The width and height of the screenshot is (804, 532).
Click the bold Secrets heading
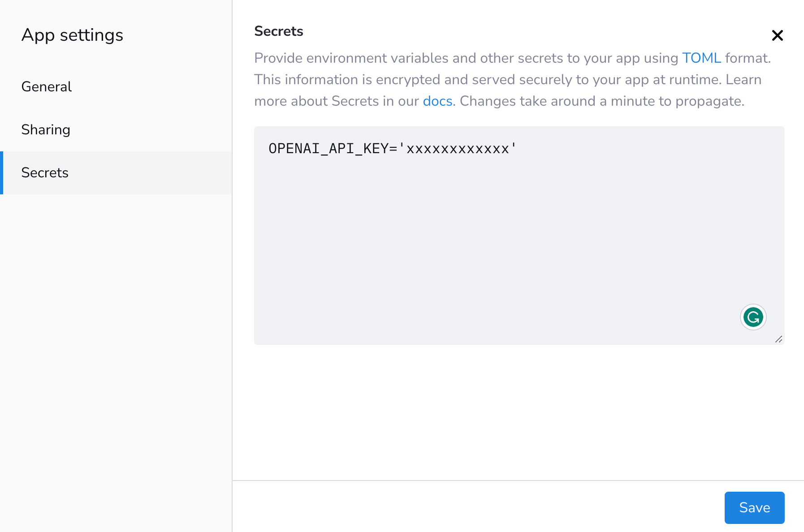(279, 31)
